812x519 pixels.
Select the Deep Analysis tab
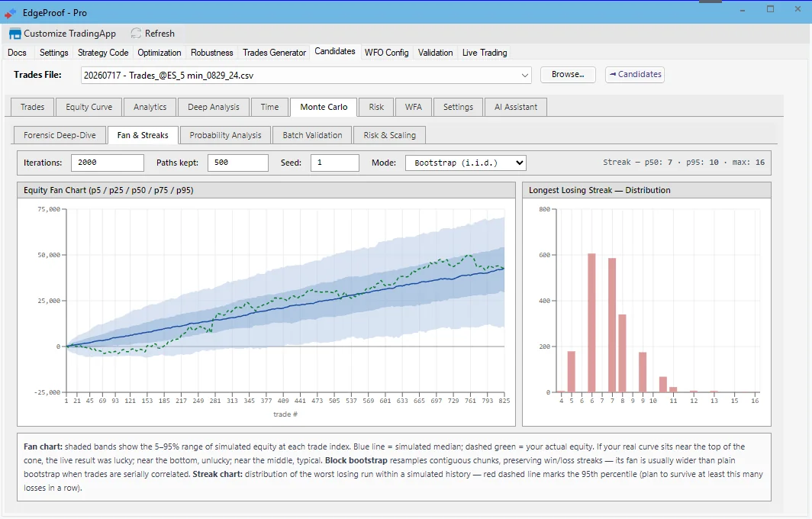point(214,107)
